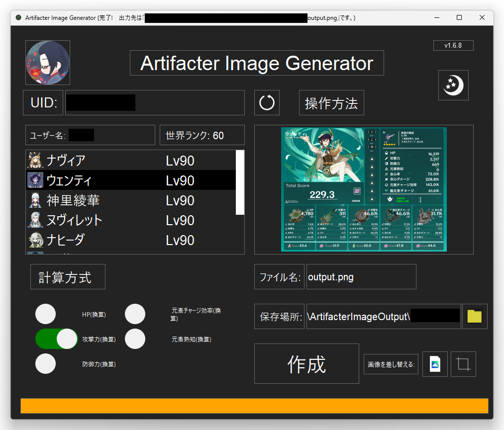Screen dimensions: 504x430
Task: Click the 画像を差し替える label
Action: click(x=391, y=364)
